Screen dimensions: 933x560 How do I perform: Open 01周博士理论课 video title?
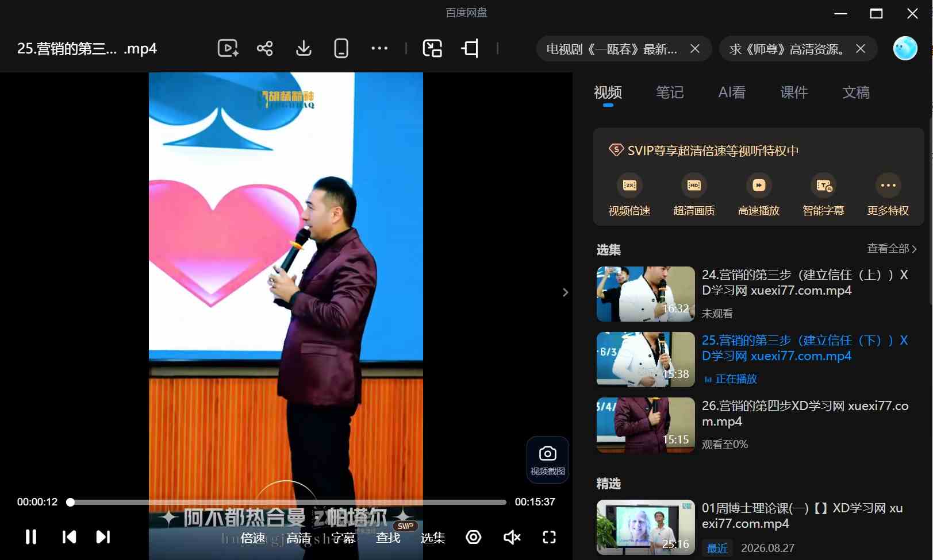coord(803,516)
